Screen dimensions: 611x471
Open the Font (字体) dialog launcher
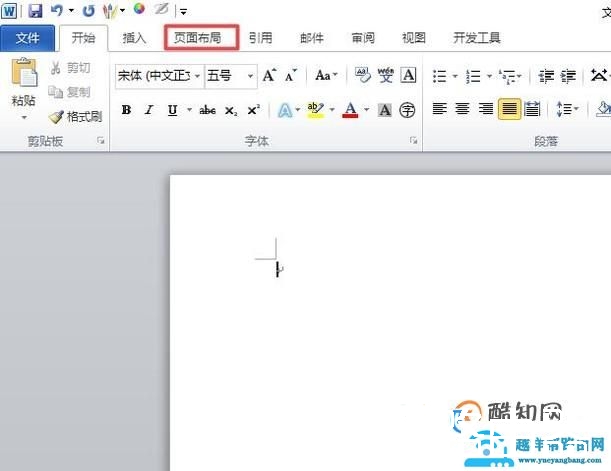[413, 140]
